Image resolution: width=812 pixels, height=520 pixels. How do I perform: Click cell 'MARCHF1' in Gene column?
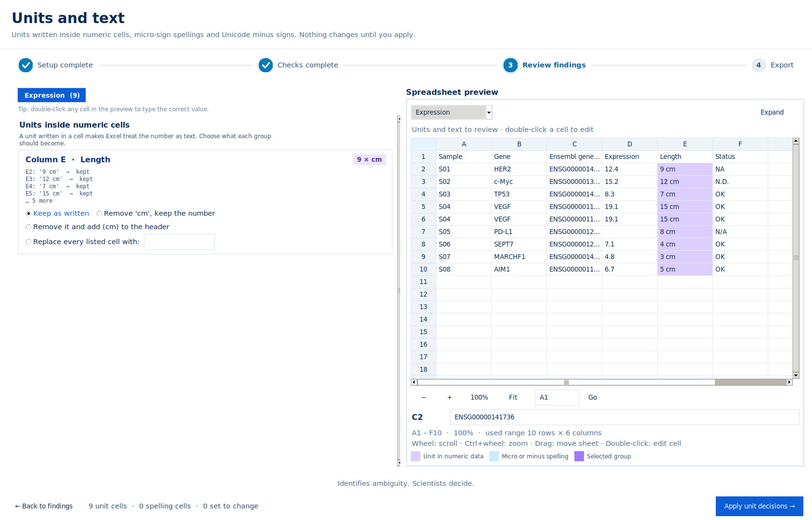519,257
